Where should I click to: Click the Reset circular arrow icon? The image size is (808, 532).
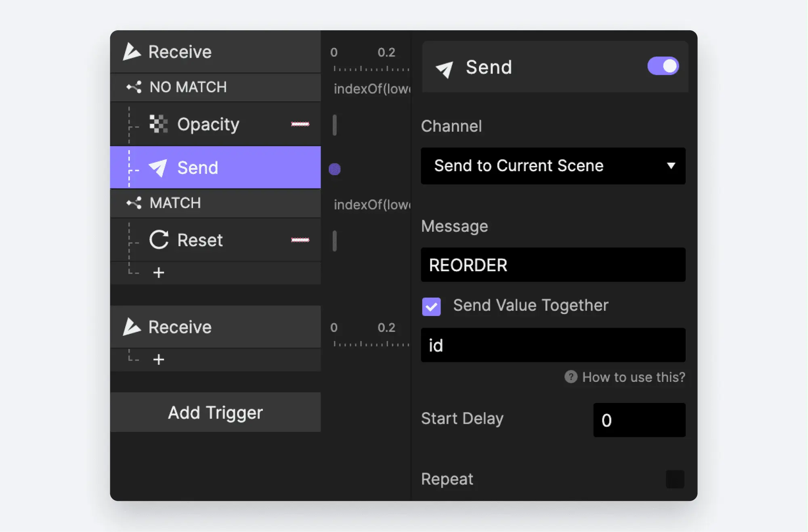tap(159, 240)
